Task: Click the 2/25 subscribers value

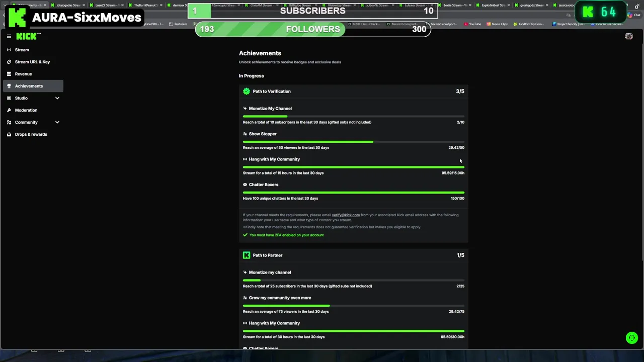Action: coord(460,286)
